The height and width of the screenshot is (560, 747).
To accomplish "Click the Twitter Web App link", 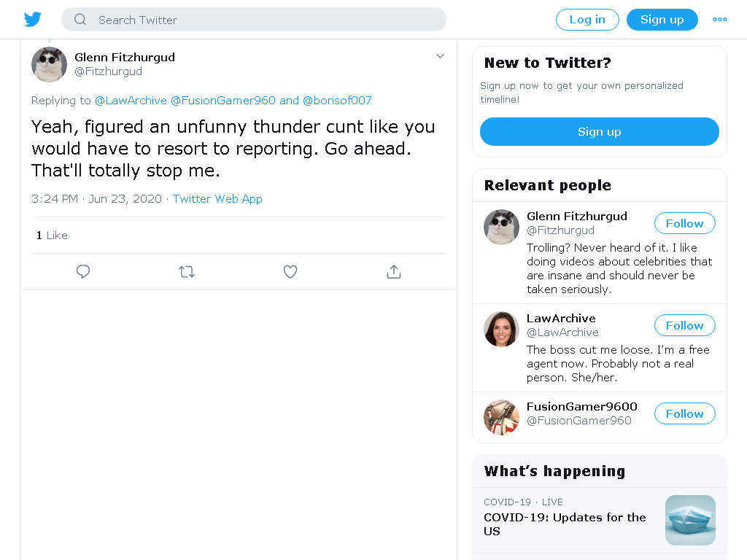I will [217, 198].
